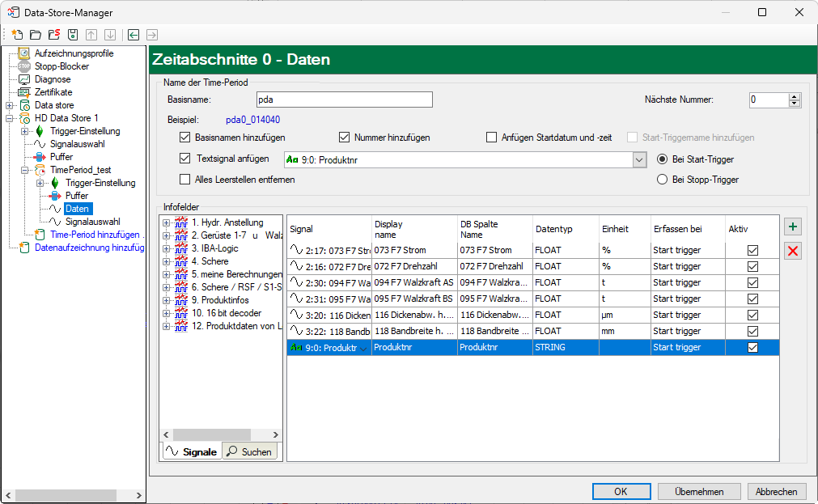The width and height of the screenshot is (818, 504).
Task: Click the open folder toolbar icon
Action: tap(35, 35)
